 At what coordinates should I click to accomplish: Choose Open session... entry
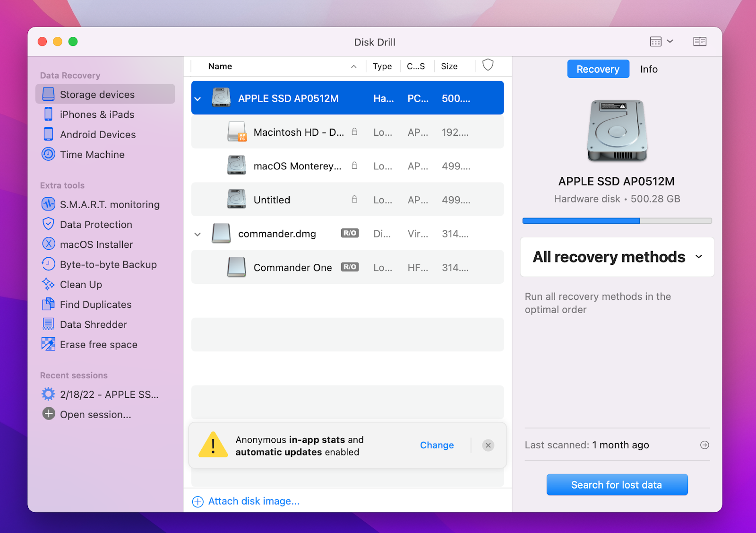click(95, 414)
